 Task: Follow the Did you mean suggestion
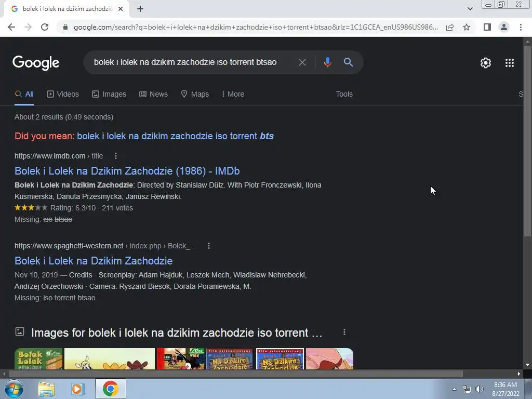175,136
